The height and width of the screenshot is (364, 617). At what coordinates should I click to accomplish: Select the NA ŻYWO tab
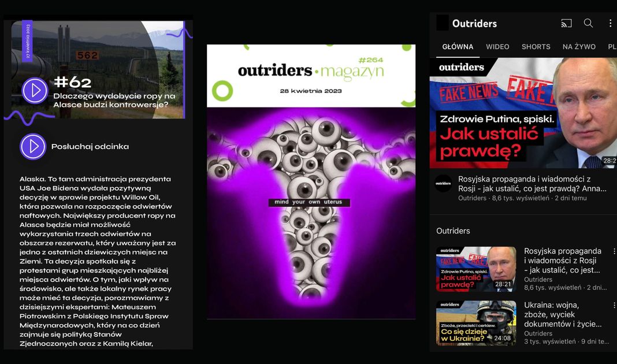(x=579, y=47)
